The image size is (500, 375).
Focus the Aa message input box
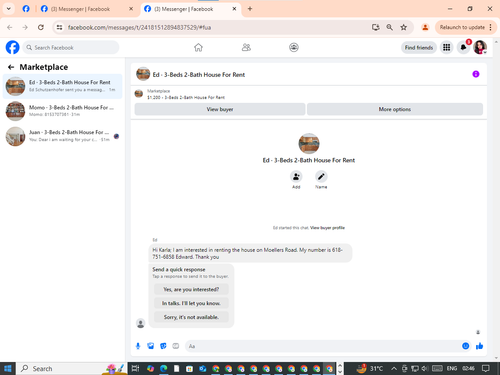323,346
